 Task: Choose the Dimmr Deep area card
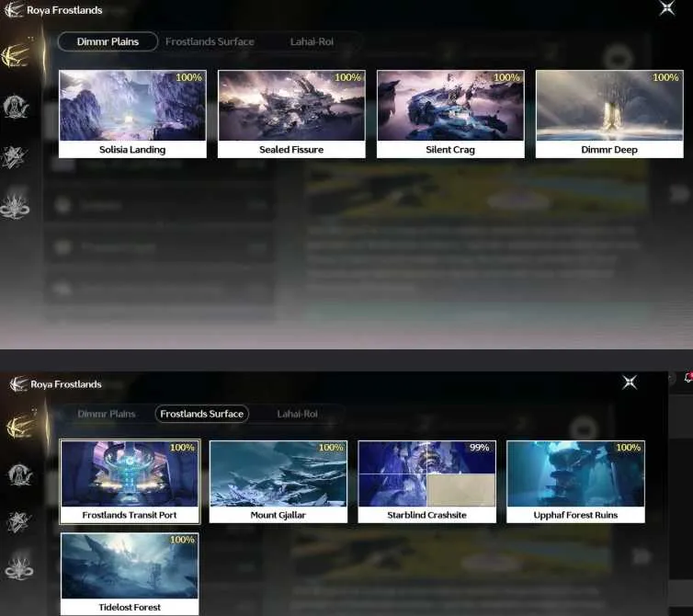point(609,114)
